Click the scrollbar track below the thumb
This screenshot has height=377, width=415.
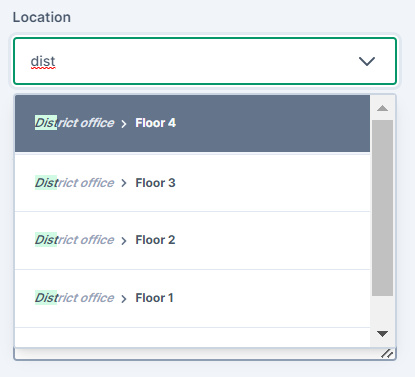[382, 310]
